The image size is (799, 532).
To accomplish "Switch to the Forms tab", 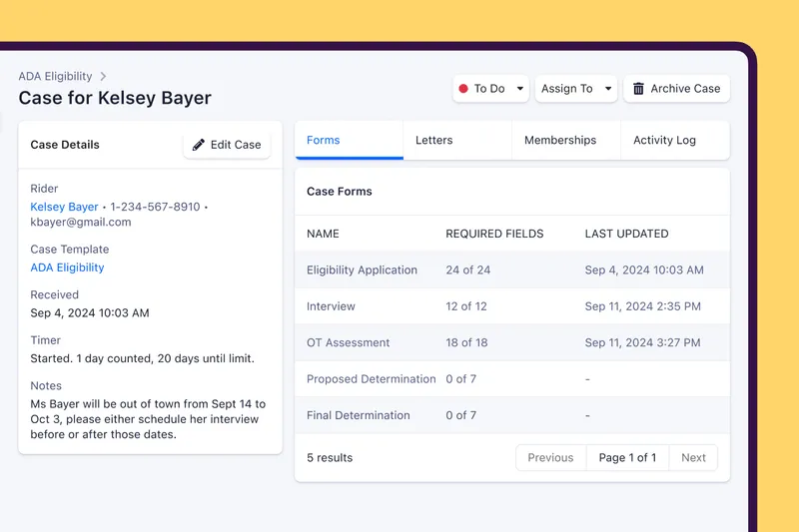I will coord(324,141).
